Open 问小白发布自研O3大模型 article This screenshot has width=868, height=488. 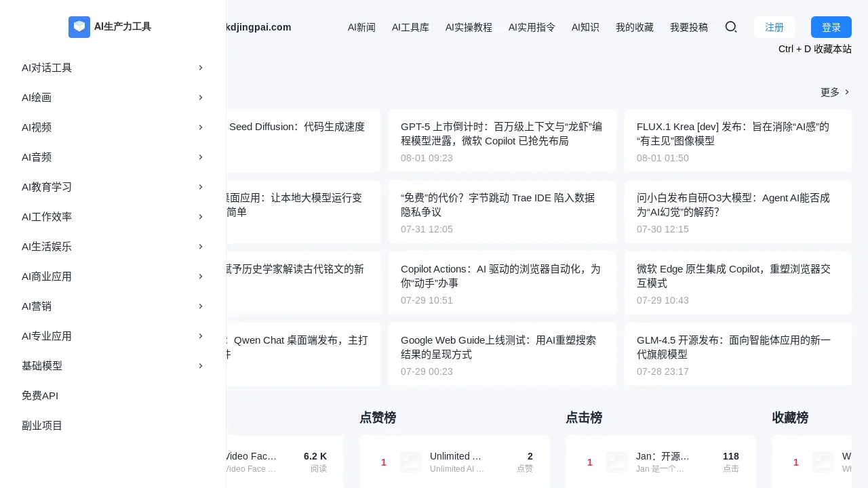[738, 212]
